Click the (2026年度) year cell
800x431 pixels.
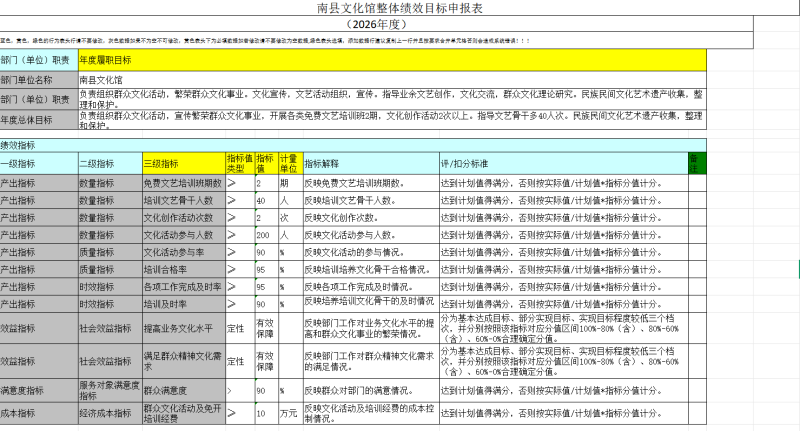[399, 23]
